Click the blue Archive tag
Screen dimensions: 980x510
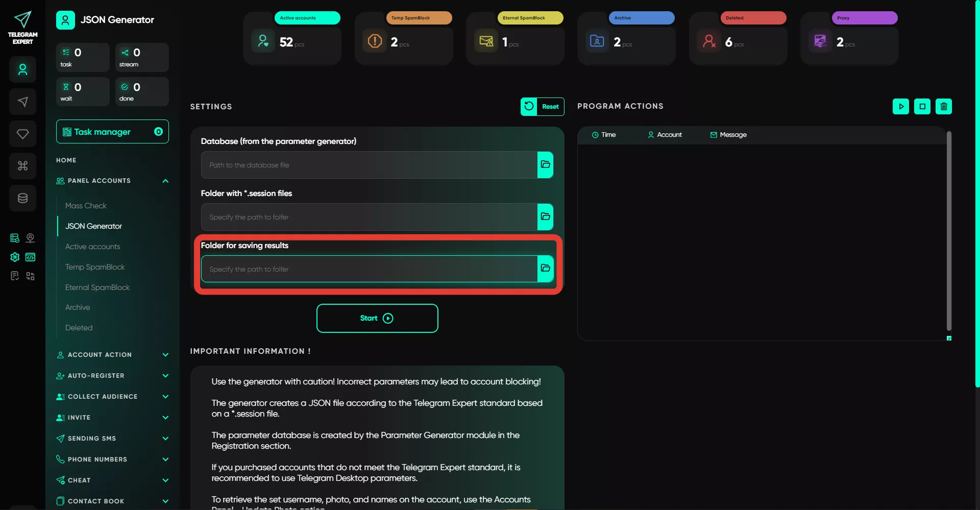coord(642,18)
